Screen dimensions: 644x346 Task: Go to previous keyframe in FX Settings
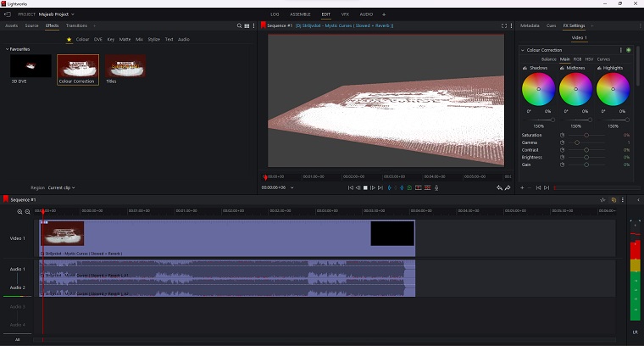pyautogui.click(x=538, y=187)
